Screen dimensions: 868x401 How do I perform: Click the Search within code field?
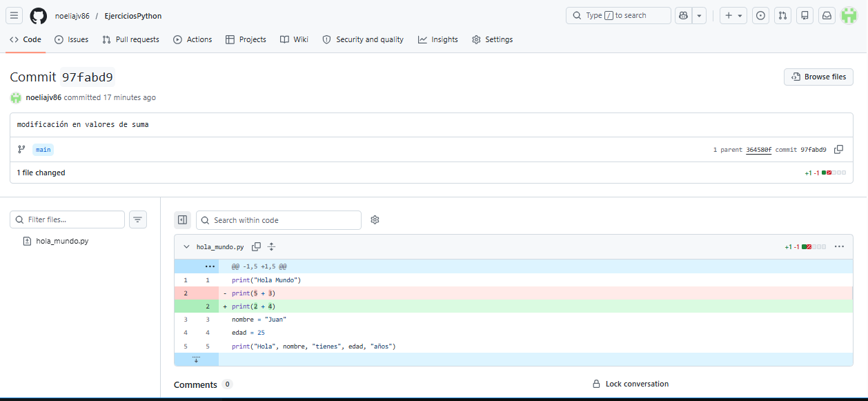coord(279,220)
